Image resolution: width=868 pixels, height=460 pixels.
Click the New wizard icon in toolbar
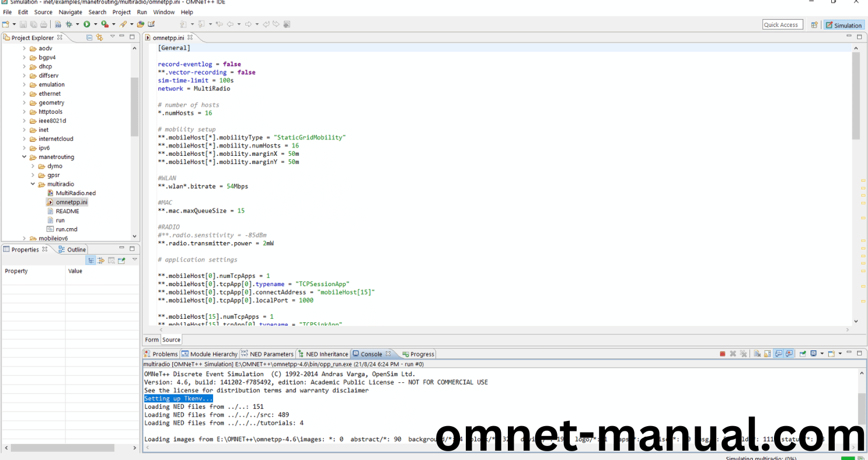[6, 25]
